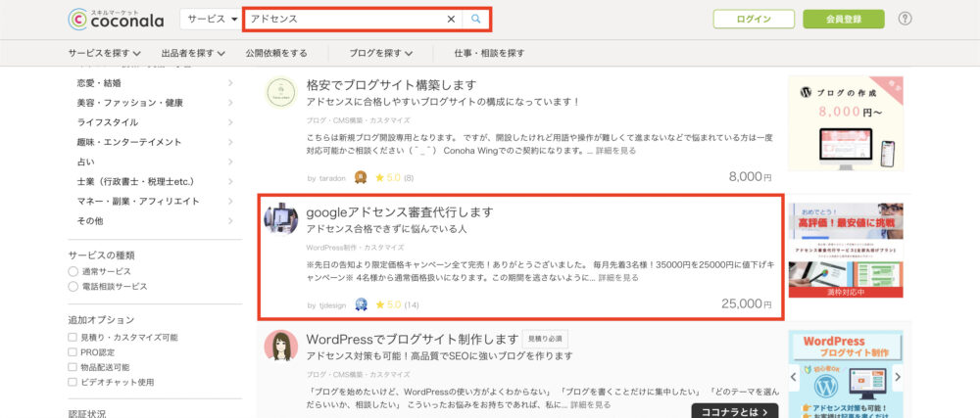Click 詳細を見る on the 8,000円 listing
This screenshot has height=418, width=980.
(616, 151)
